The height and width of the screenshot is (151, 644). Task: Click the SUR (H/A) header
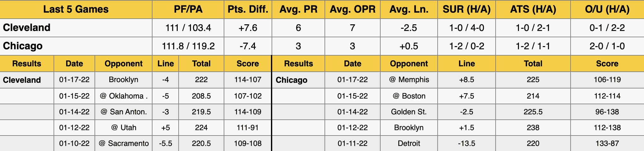(467, 9)
